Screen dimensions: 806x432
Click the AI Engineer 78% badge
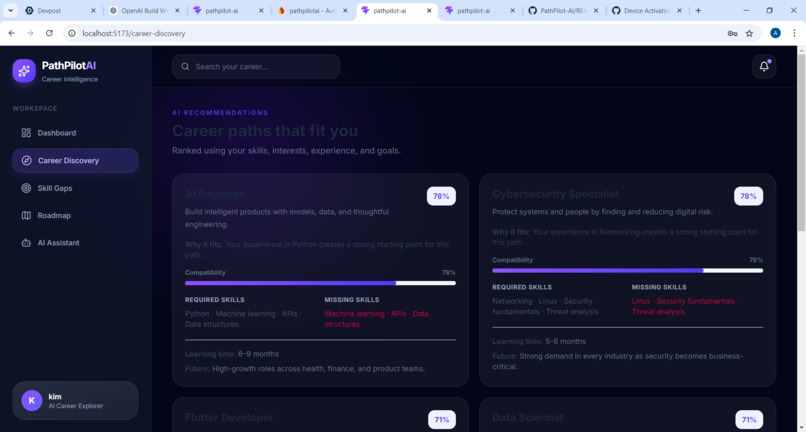tap(441, 196)
